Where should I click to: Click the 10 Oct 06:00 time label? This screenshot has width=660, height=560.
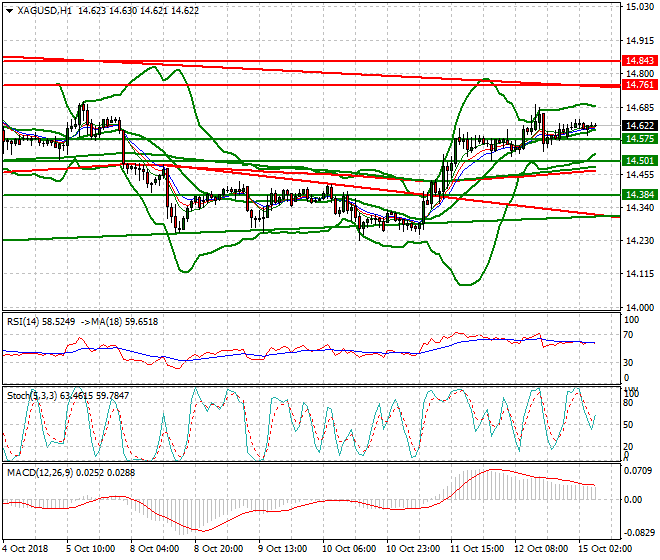point(349,549)
